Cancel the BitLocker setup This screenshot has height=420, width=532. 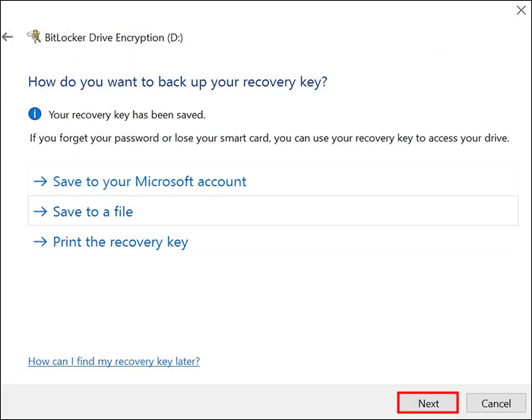click(x=496, y=403)
